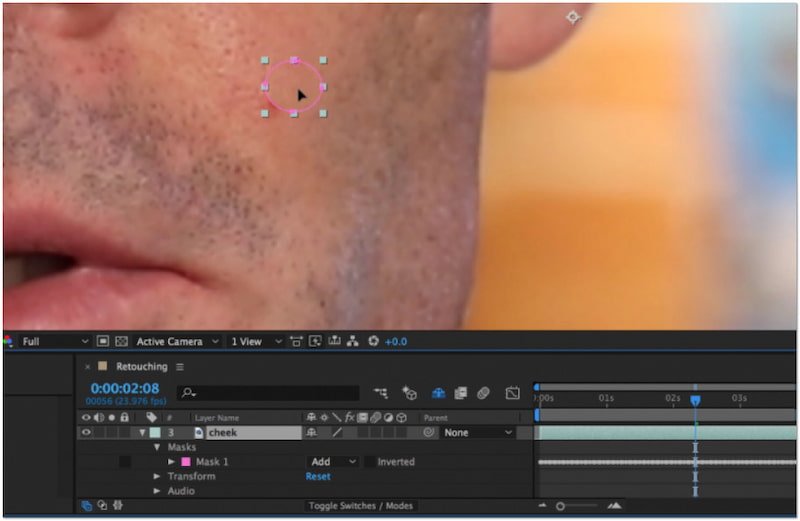This screenshot has height=521, width=800.
Task: Click the Composition Mini-Flowchart icon
Action: [x=380, y=393]
